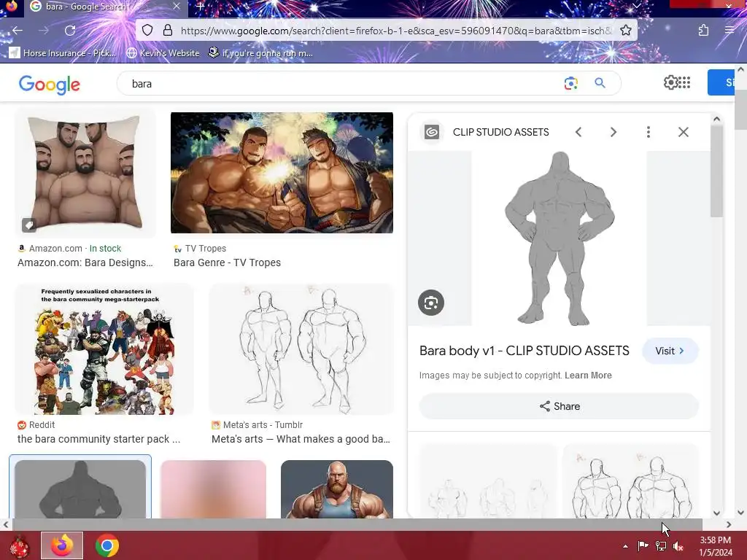Screen dimensions: 747x560
Task: Click the horizontal scrollbar left arrow
Action: click(6, 525)
